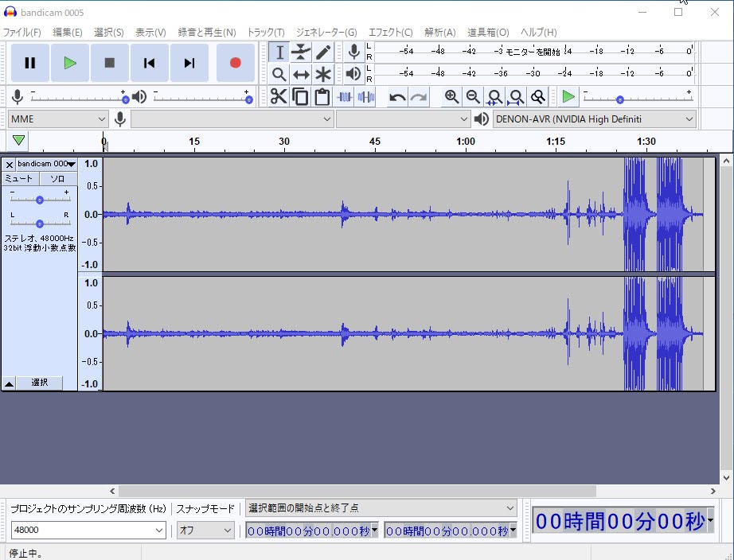Image resolution: width=734 pixels, height=560 pixels.
Task: Click the Trim audio outside selection icon
Action: 345,97
